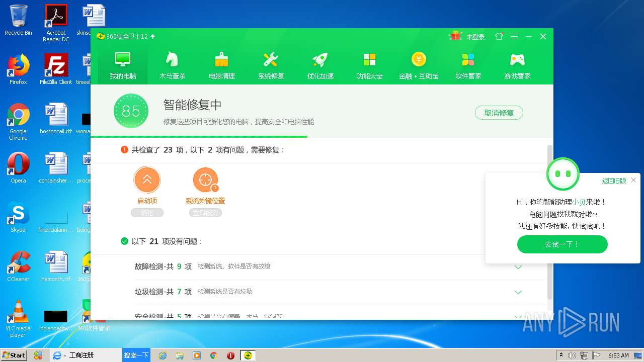Expand the 垃圾检测-共 7 项 row

518,292
